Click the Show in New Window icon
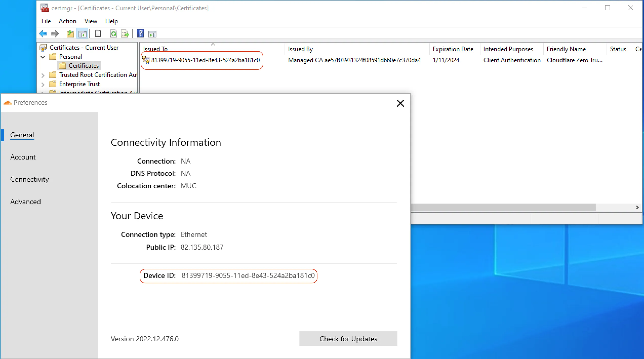This screenshot has width=644, height=359. coord(152,34)
